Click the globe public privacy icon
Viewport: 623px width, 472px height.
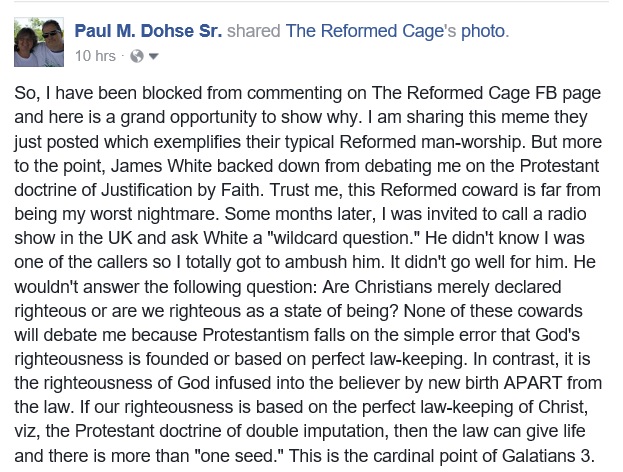pyautogui.click(x=137, y=56)
